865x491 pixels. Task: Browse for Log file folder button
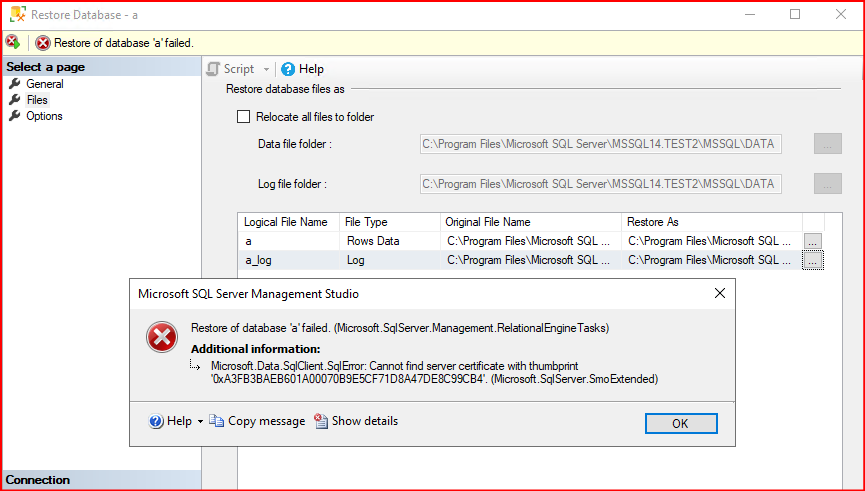[827, 184]
